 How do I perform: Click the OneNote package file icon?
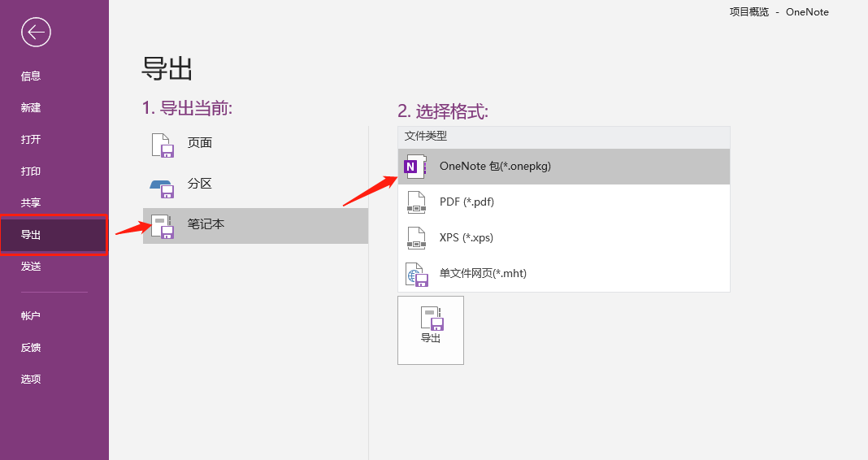coord(415,167)
